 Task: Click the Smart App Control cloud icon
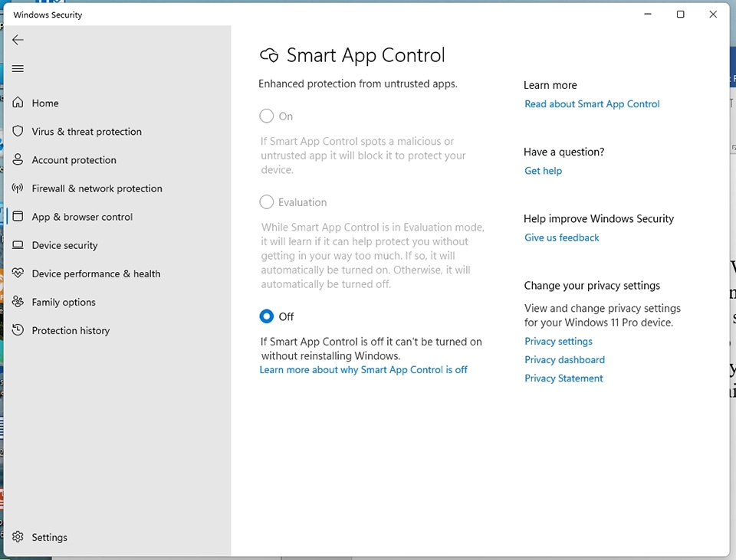(269, 55)
